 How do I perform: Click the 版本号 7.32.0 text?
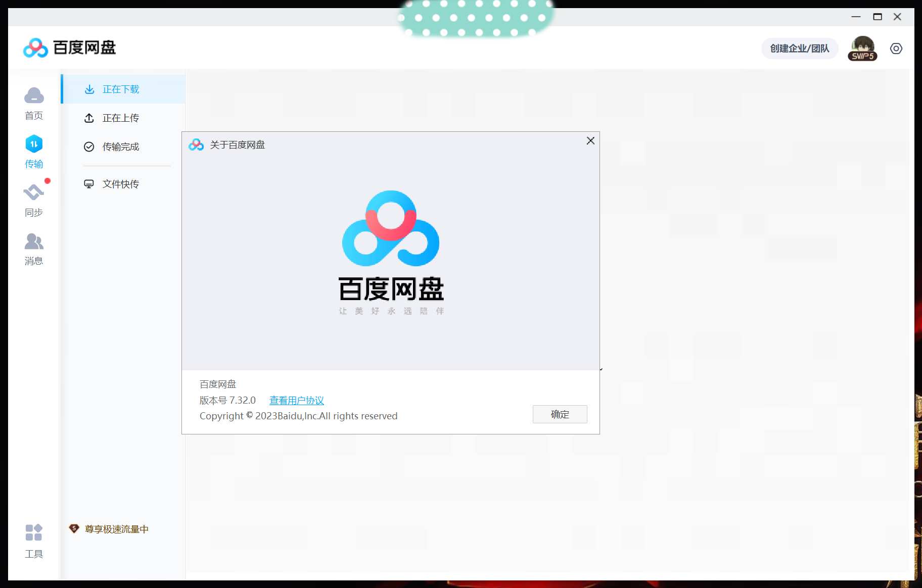(227, 401)
